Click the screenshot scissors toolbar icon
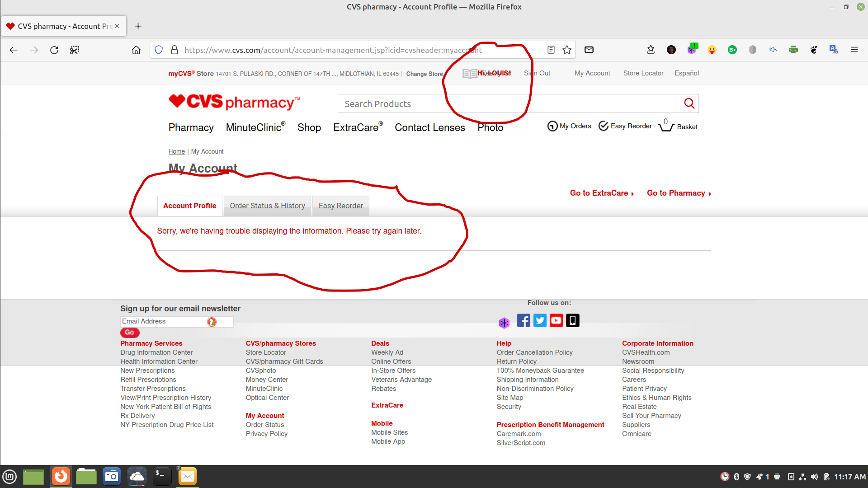Viewport: 868px width, 488px height. pyautogui.click(x=75, y=50)
